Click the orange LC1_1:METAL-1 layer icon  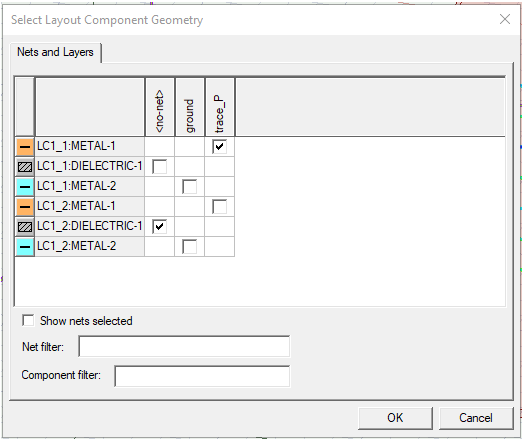point(25,146)
